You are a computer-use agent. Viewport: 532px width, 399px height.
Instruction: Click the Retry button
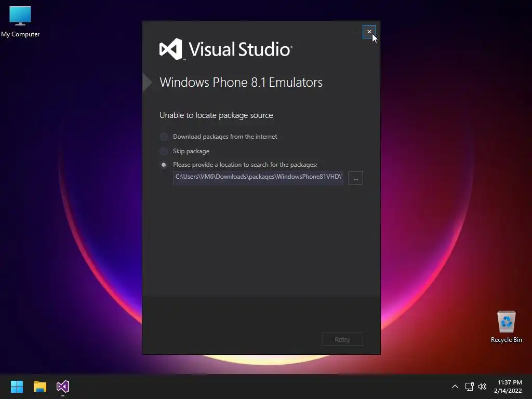coord(342,339)
